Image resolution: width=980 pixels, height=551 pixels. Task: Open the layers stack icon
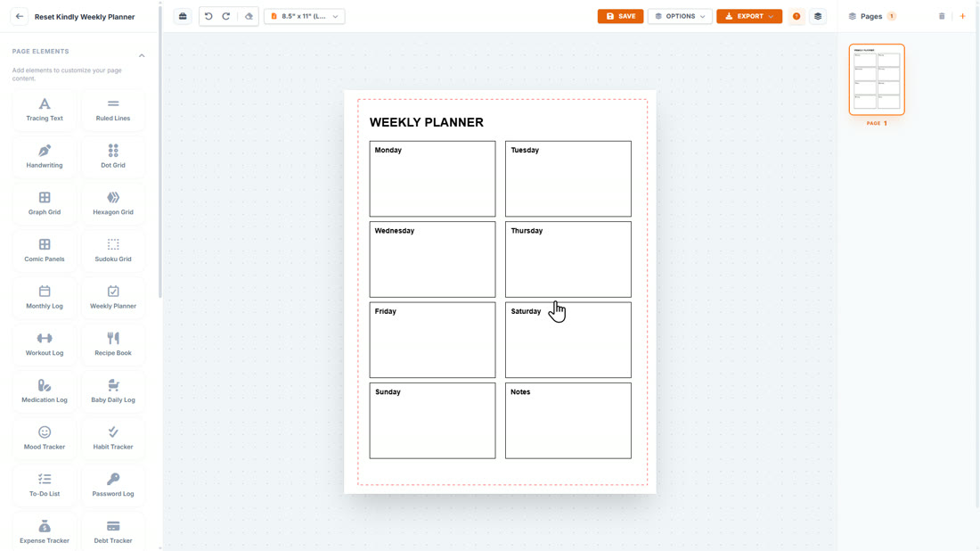coord(818,16)
